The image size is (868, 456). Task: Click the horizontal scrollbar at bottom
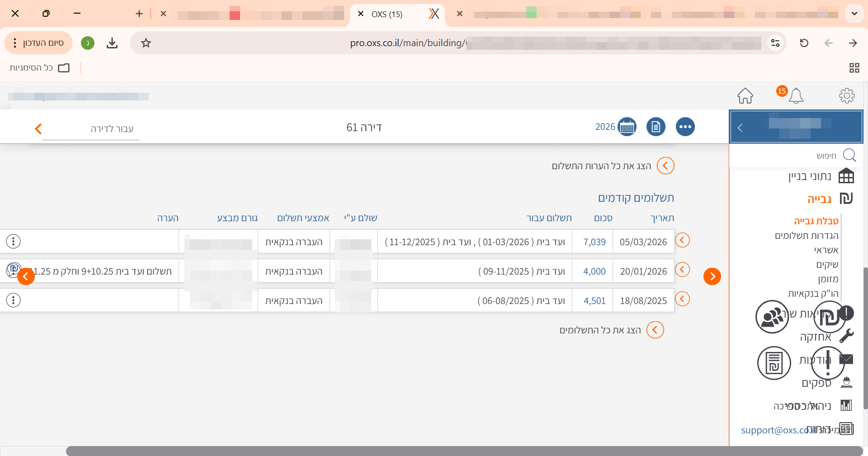pyautogui.click(x=452, y=451)
